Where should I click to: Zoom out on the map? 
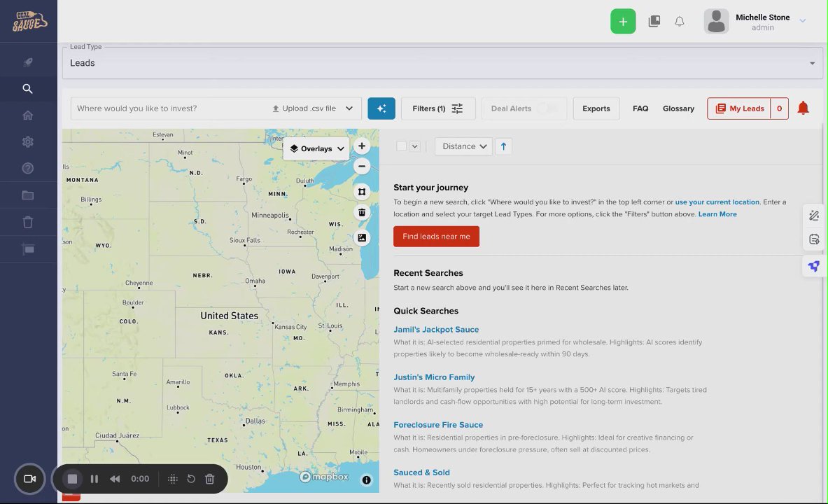(x=362, y=166)
